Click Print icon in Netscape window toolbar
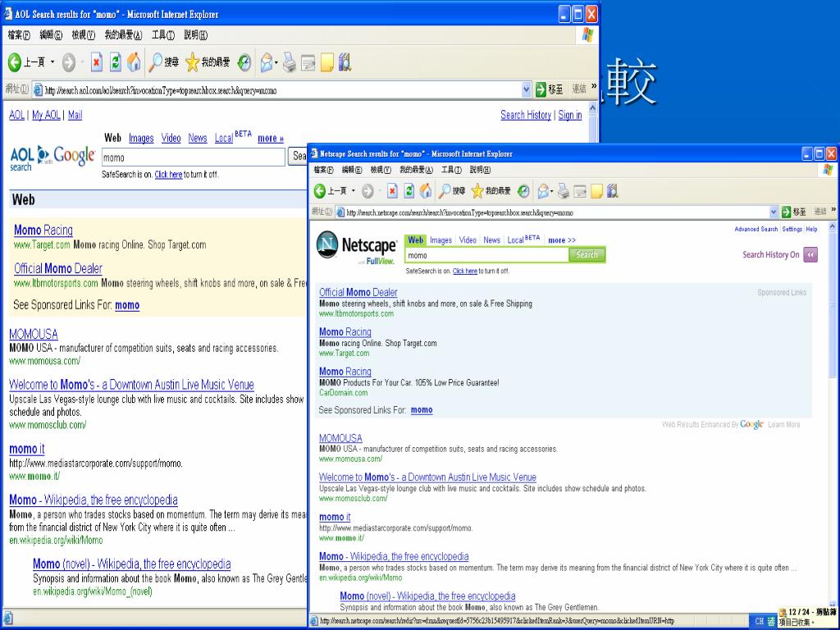Viewport: 840px width, 630px height. (x=563, y=190)
